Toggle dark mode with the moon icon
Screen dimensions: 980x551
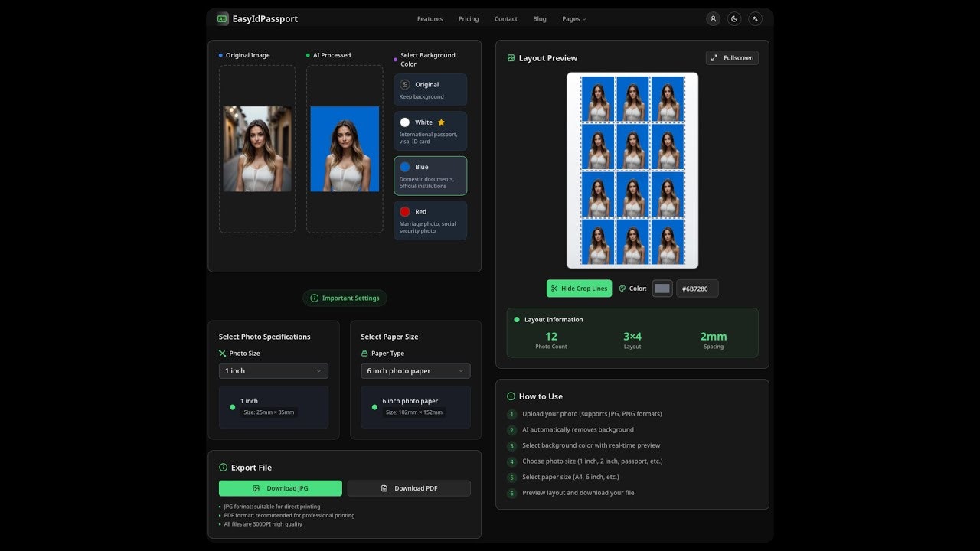click(x=734, y=18)
